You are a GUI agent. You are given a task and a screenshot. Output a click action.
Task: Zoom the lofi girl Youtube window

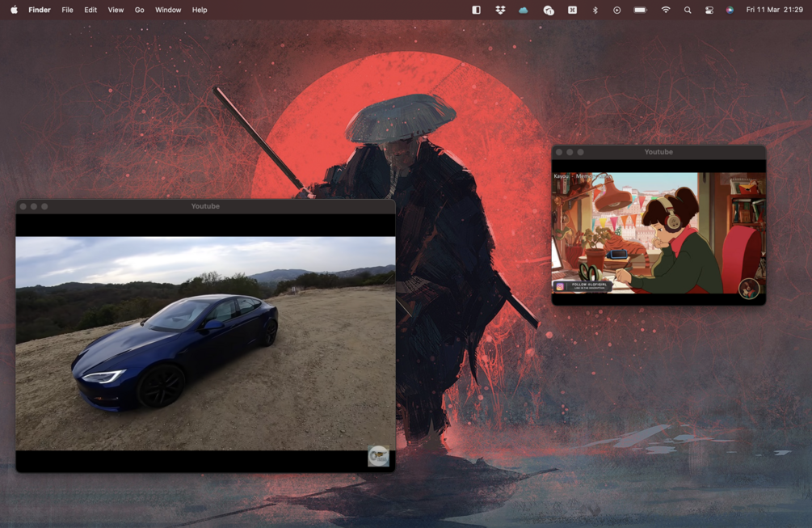580,152
